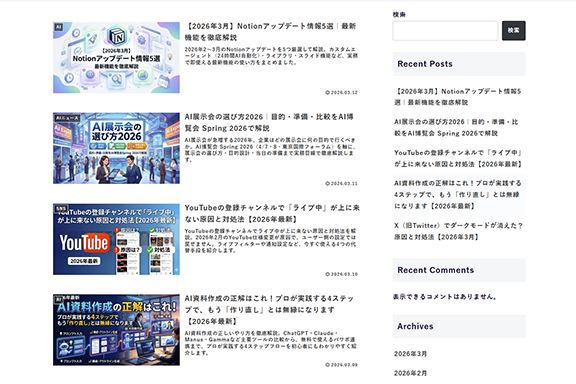Open the 2026年2月 archive link
Screen dimensions: 576x384
410,373
